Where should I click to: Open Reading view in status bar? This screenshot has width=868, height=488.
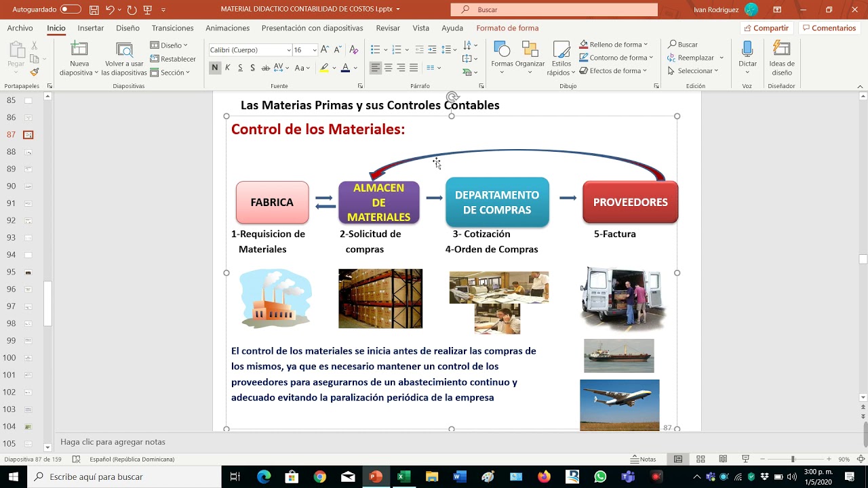click(x=723, y=459)
